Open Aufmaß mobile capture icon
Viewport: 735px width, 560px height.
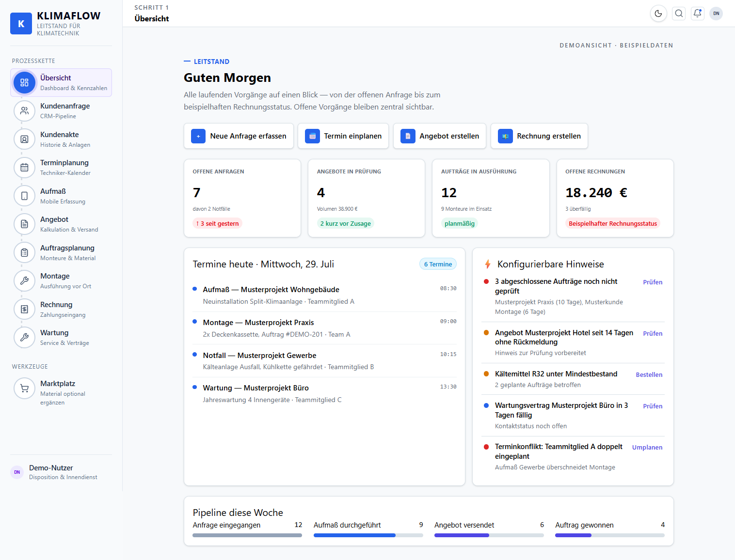[x=24, y=196]
